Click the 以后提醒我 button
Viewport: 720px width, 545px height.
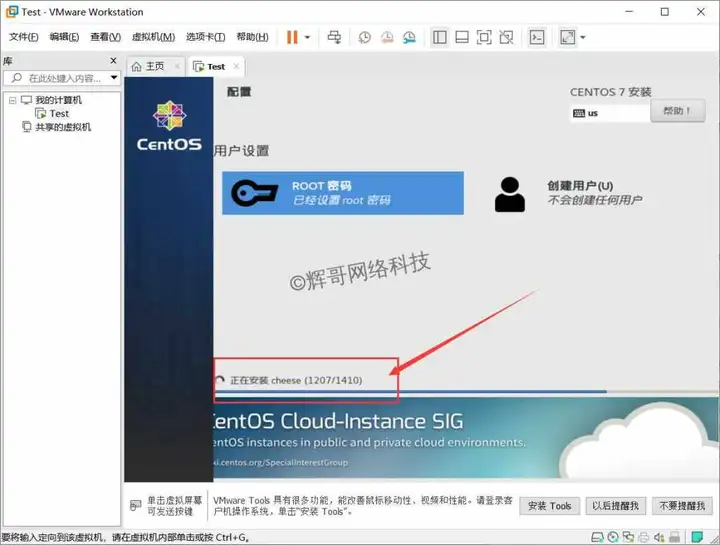[x=615, y=506]
